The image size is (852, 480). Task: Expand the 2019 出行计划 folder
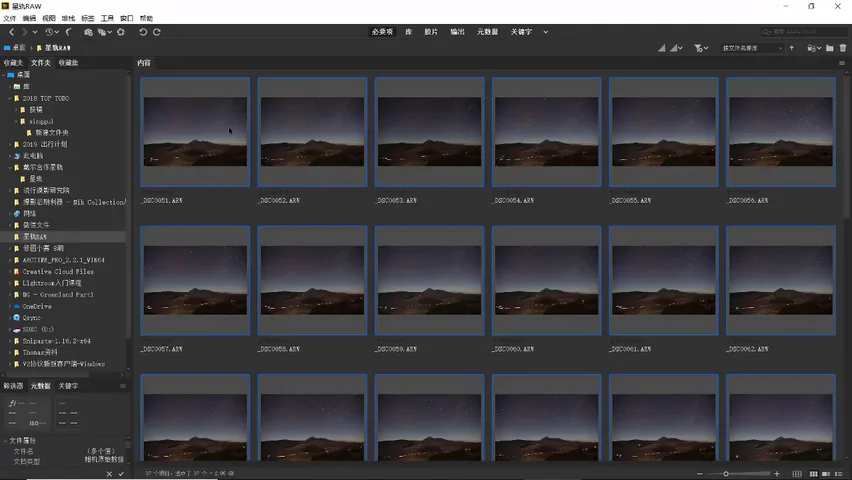[x=10, y=145]
